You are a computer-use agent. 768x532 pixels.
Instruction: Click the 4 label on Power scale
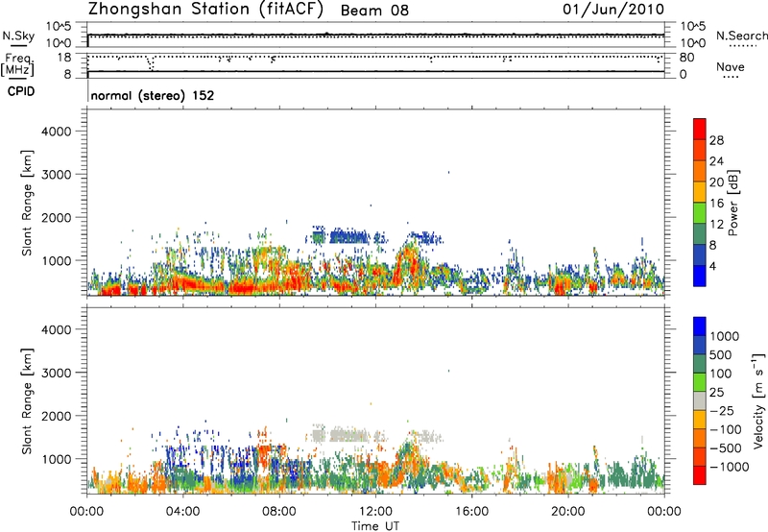pos(713,266)
